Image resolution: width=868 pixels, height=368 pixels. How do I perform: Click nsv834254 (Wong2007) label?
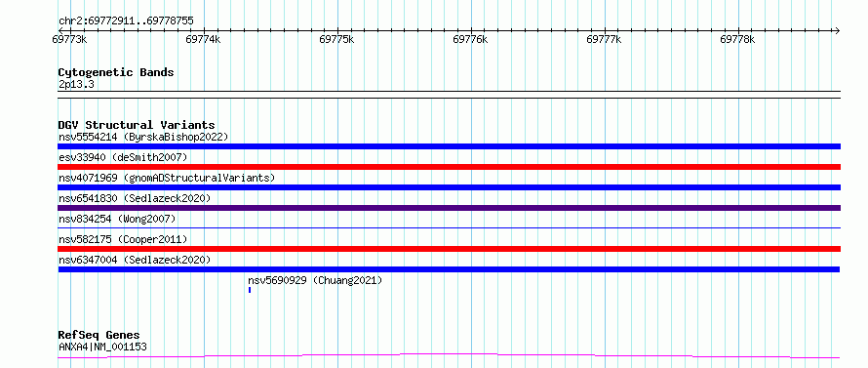[117, 219]
